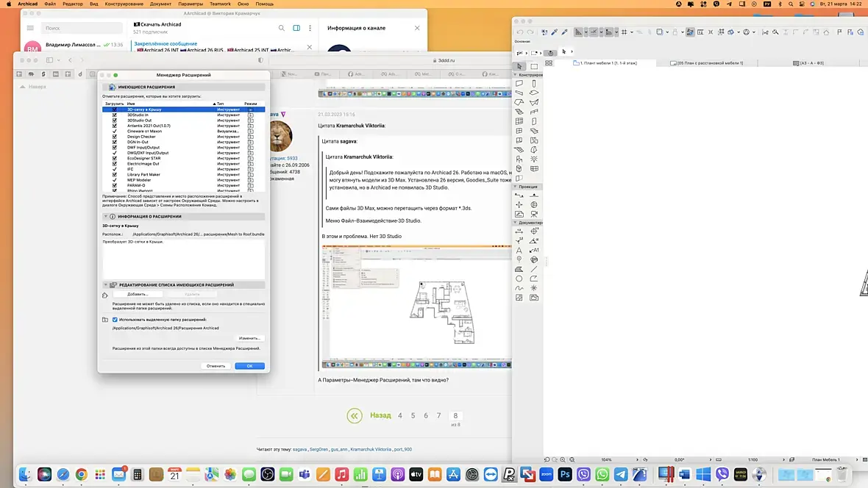Collapse the 'Документирование' toolbox group
Viewport: 868px width, 488px height.
516,223
